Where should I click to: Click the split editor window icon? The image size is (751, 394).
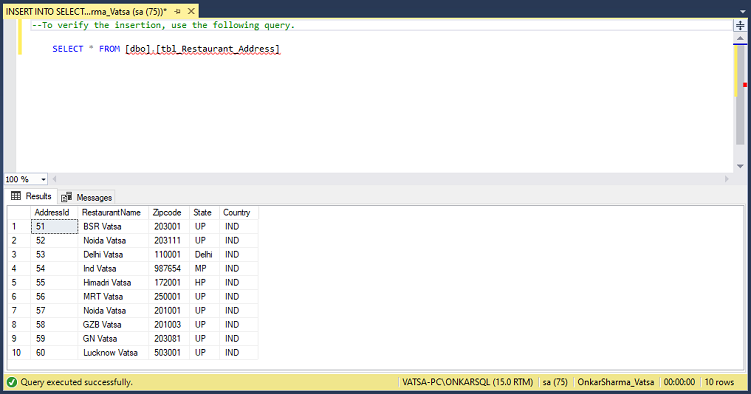tap(740, 25)
